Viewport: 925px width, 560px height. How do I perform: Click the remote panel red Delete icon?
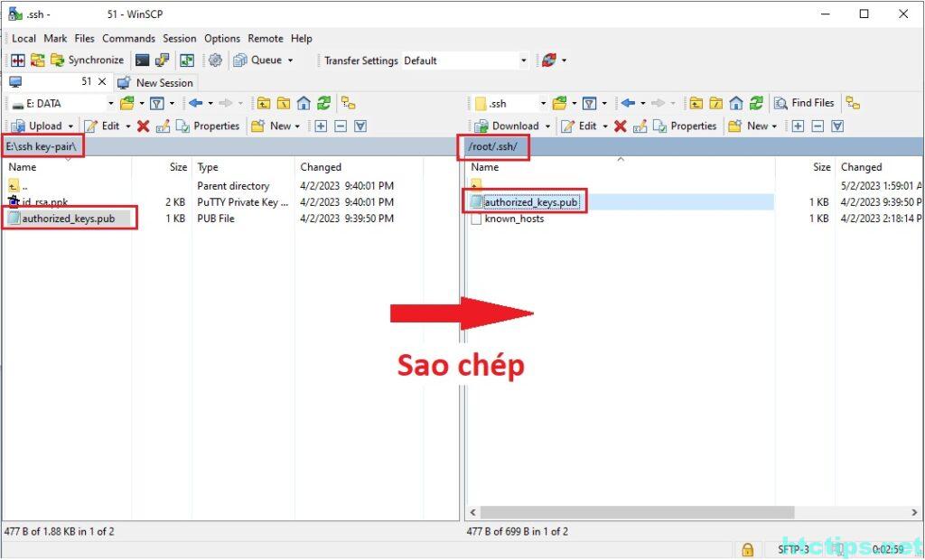pos(620,126)
